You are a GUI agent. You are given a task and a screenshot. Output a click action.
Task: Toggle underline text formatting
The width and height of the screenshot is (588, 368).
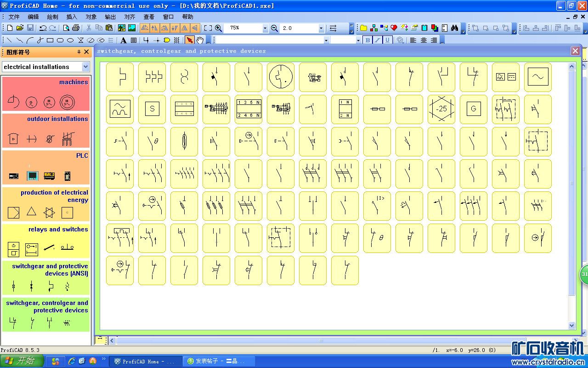(387, 40)
